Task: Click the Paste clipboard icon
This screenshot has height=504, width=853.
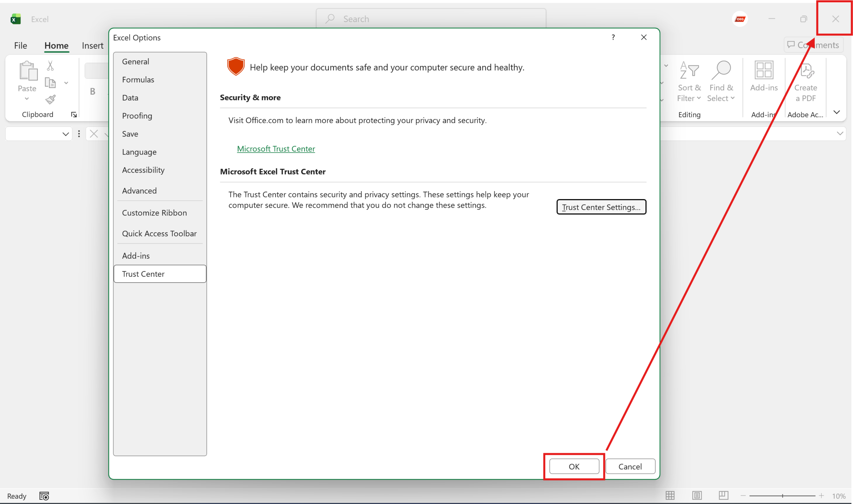Action: point(28,71)
